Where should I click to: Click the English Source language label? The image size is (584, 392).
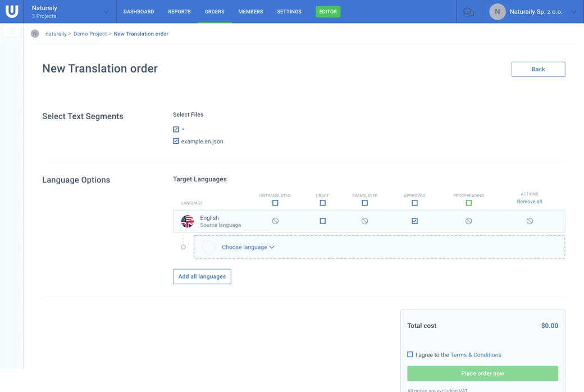pos(220,221)
